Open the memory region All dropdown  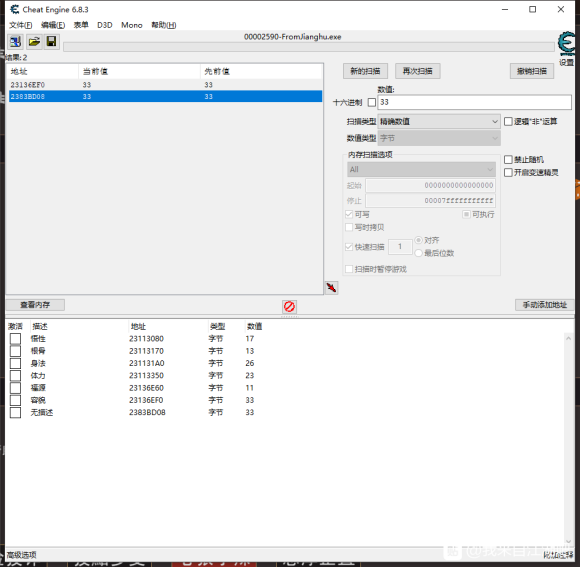pyautogui.click(x=421, y=169)
